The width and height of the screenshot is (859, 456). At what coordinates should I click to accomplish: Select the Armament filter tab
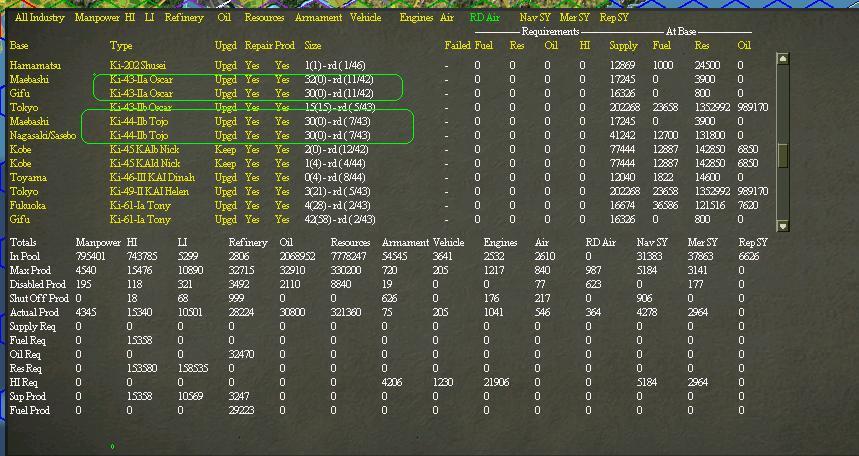[x=318, y=18]
